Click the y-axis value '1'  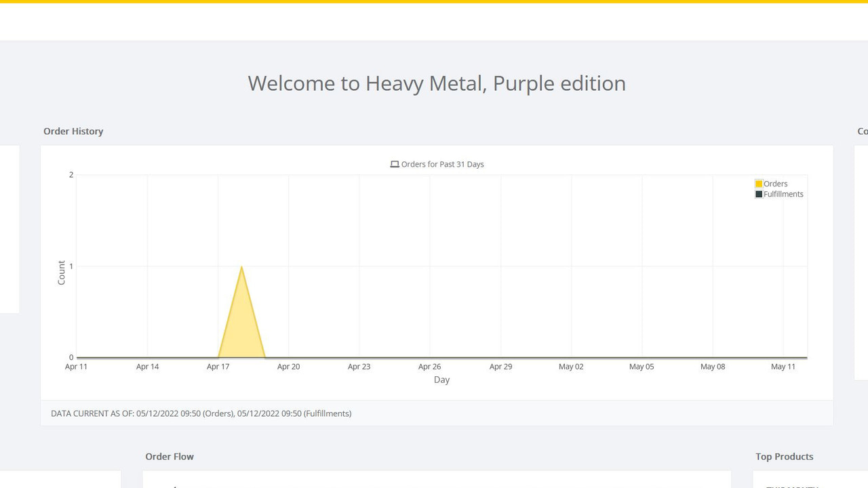pyautogui.click(x=71, y=266)
